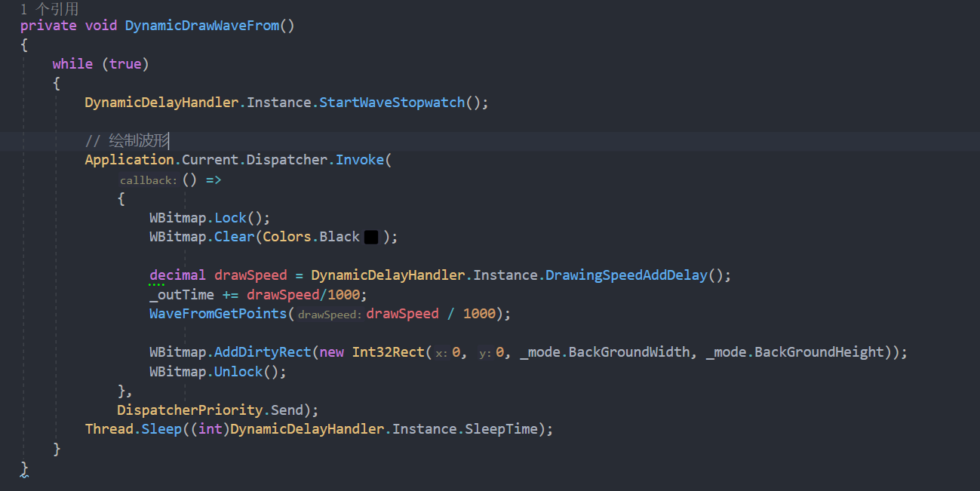Screen dimensions: 980x491
Task: Click DrawingSpeedAddDelay method call
Action: [627, 275]
